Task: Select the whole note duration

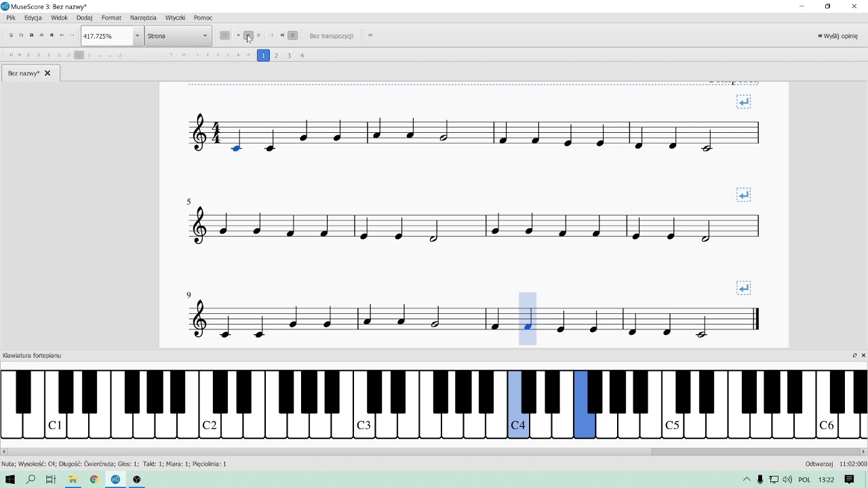Action: [99, 56]
